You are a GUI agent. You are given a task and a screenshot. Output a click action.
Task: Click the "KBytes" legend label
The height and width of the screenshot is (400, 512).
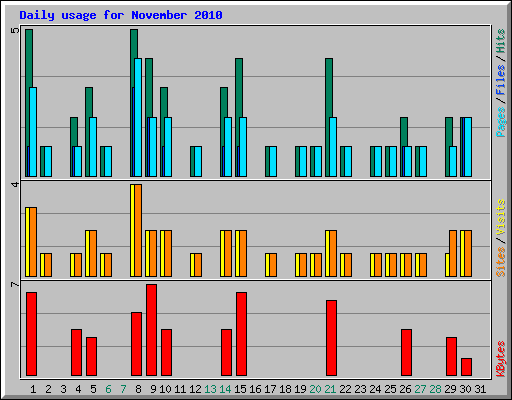[x=500, y=358]
